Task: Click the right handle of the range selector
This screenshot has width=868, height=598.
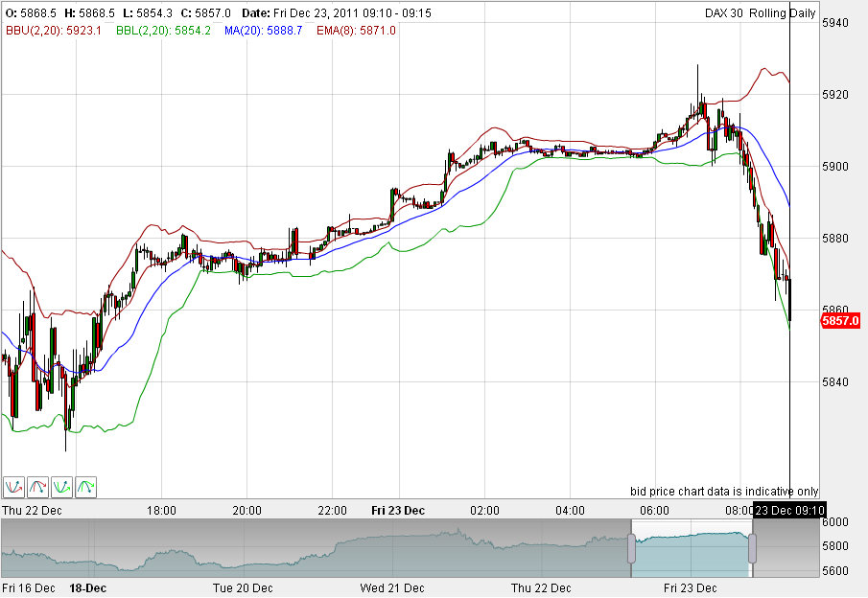Action: pyautogui.click(x=750, y=546)
